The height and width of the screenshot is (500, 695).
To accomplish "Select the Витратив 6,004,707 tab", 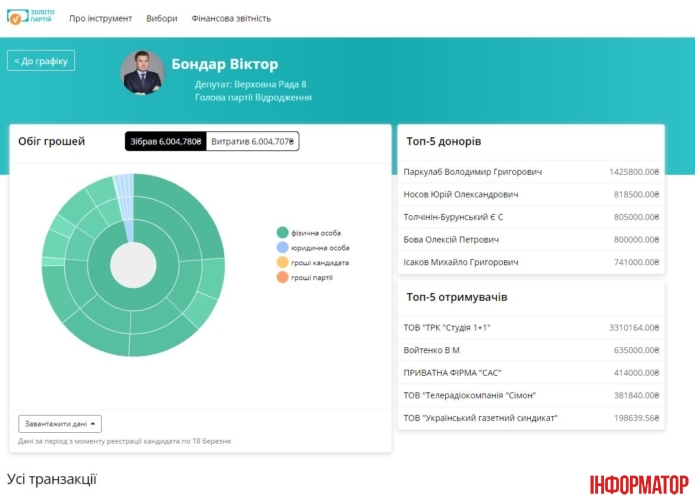I will click(253, 141).
